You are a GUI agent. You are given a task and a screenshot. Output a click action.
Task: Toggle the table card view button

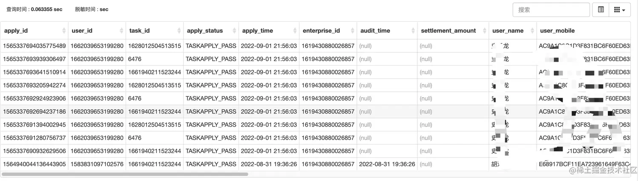[x=601, y=10]
